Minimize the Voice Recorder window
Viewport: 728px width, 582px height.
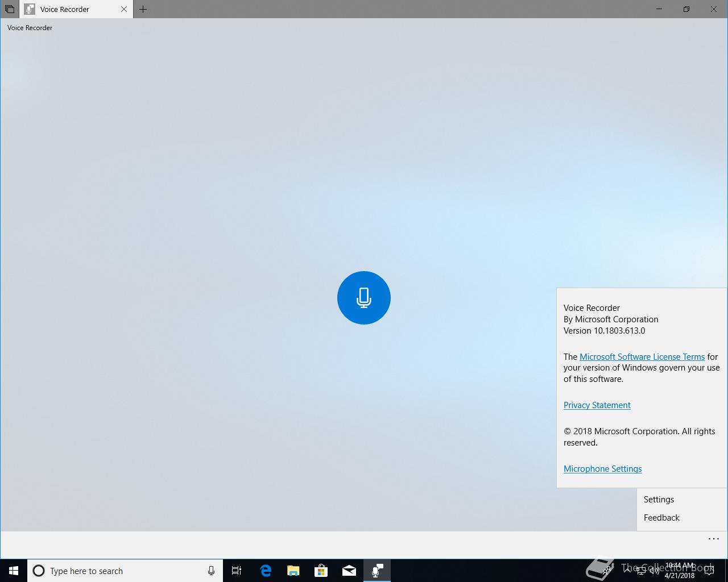[659, 9]
